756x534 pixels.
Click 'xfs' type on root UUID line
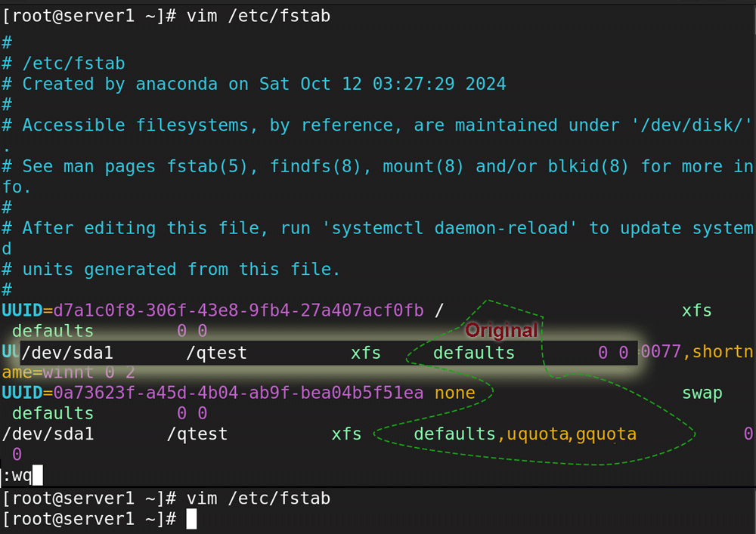(697, 310)
